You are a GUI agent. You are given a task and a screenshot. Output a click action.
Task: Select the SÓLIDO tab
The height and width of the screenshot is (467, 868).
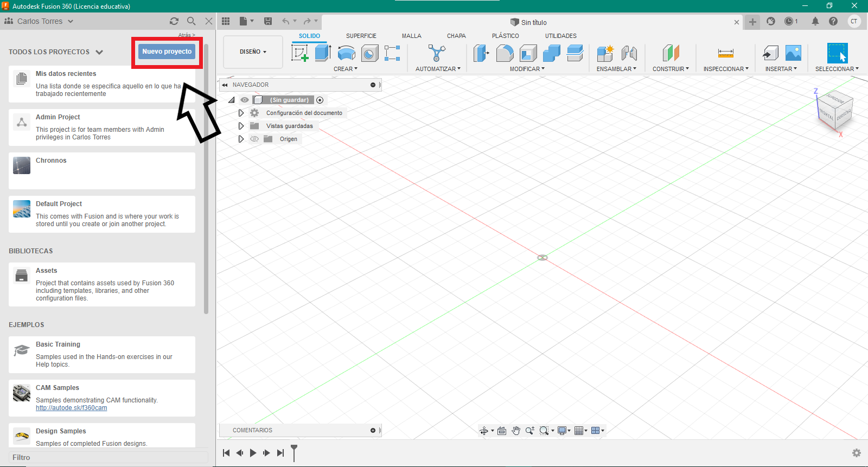[x=310, y=36]
